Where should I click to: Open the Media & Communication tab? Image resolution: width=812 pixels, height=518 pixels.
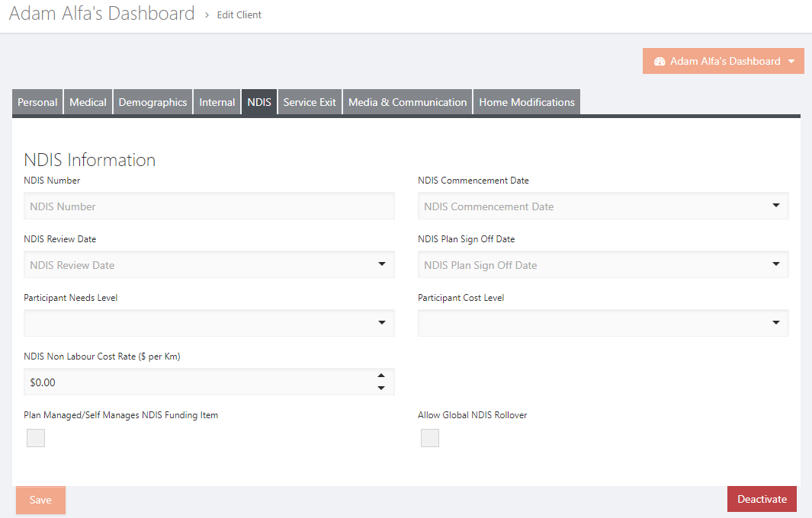coord(408,102)
